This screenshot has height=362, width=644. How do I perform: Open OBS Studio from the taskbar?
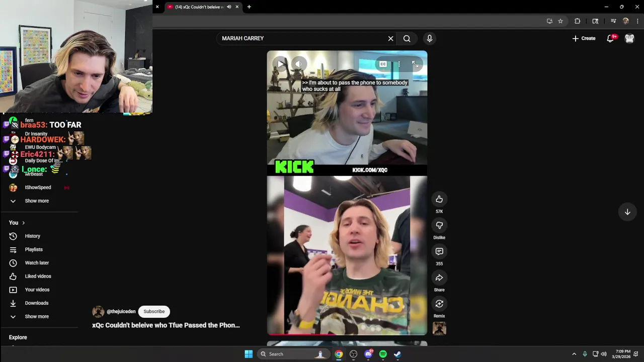pyautogui.click(x=353, y=354)
